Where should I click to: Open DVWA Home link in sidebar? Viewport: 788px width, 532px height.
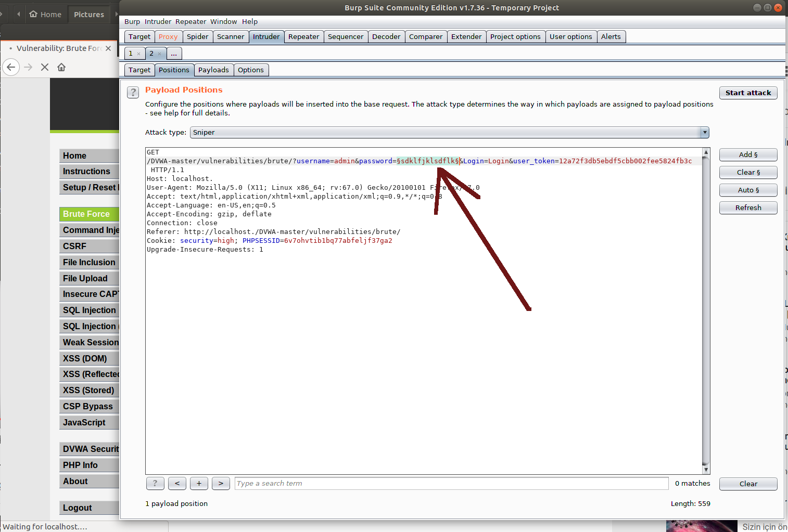89,156
